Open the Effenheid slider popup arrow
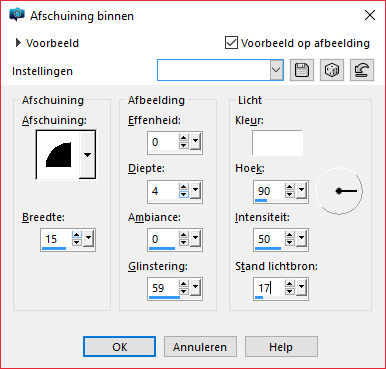The width and height of the screenshot is (386, 369). 195,142
